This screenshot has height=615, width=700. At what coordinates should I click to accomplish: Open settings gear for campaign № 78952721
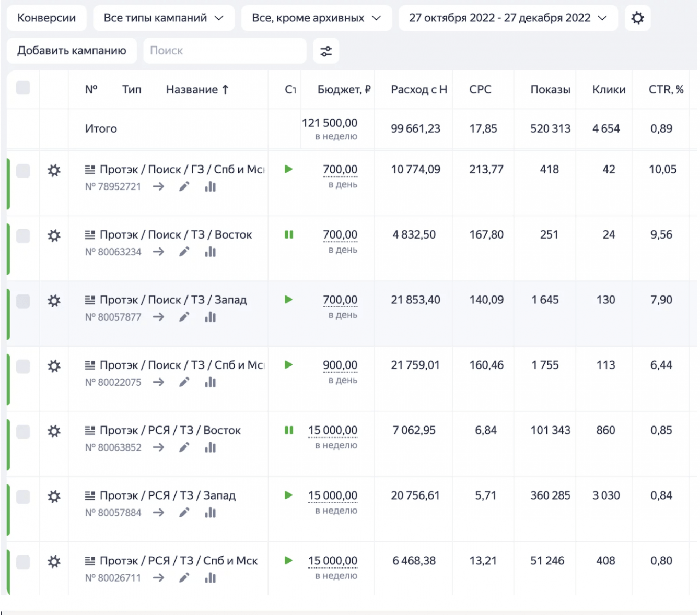(x=54, y=171)
